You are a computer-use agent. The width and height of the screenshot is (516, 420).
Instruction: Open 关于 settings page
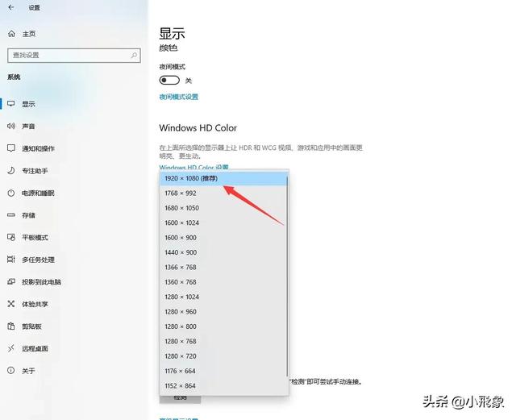pyautogui.click(x=28, y=371)
